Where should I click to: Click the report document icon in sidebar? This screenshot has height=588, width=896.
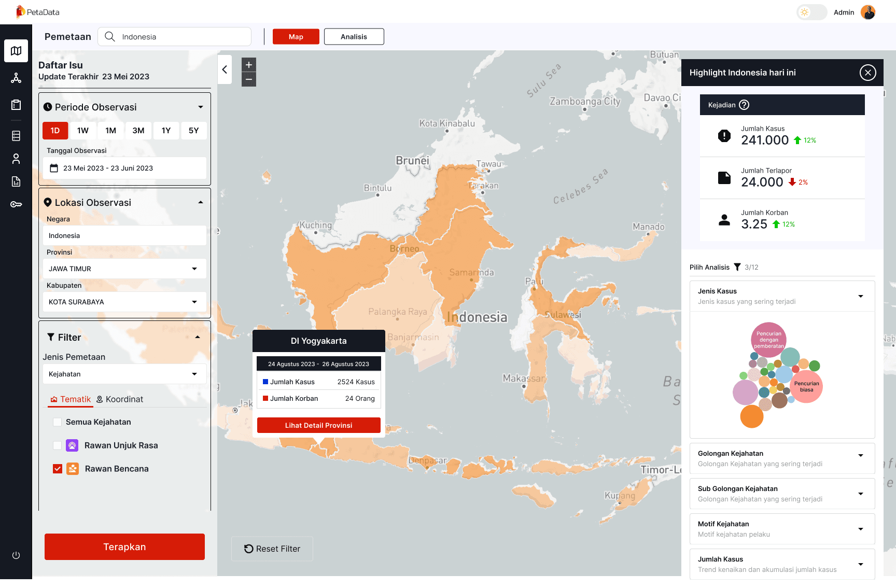pyautogui.click(x=16, y=181)
